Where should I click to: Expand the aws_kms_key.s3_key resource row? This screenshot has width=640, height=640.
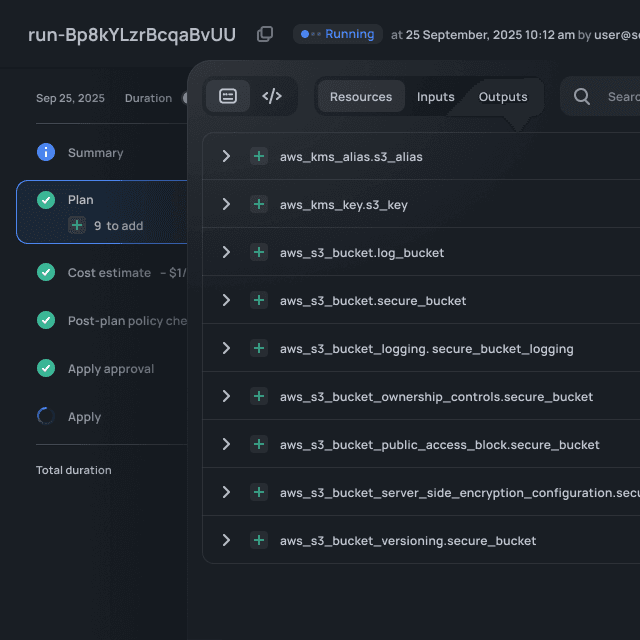tap(226, 205)
